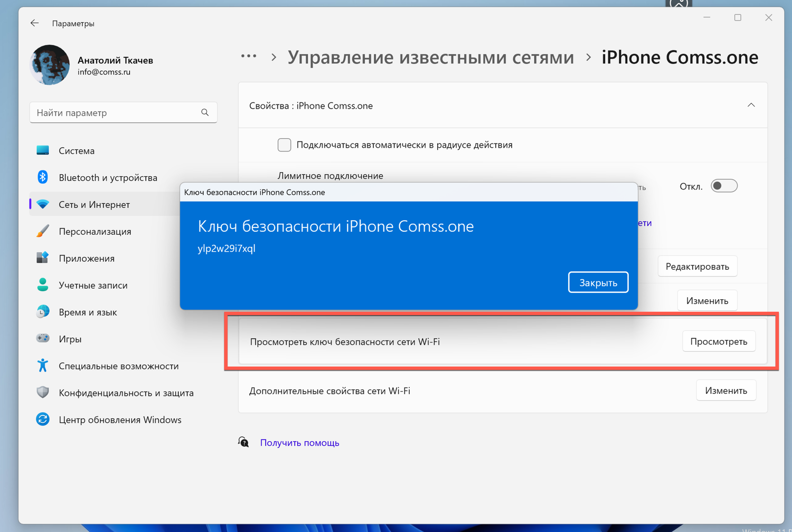This screenshot has width=792, height=532.
Task: Open the Получить помощь link
Action: 299,443
